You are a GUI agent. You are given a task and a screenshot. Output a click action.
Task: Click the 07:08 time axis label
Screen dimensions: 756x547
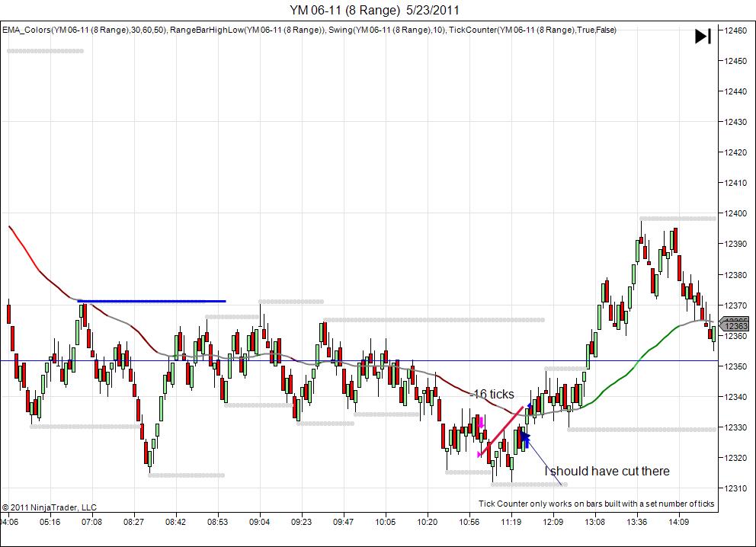tap(91, 522)
